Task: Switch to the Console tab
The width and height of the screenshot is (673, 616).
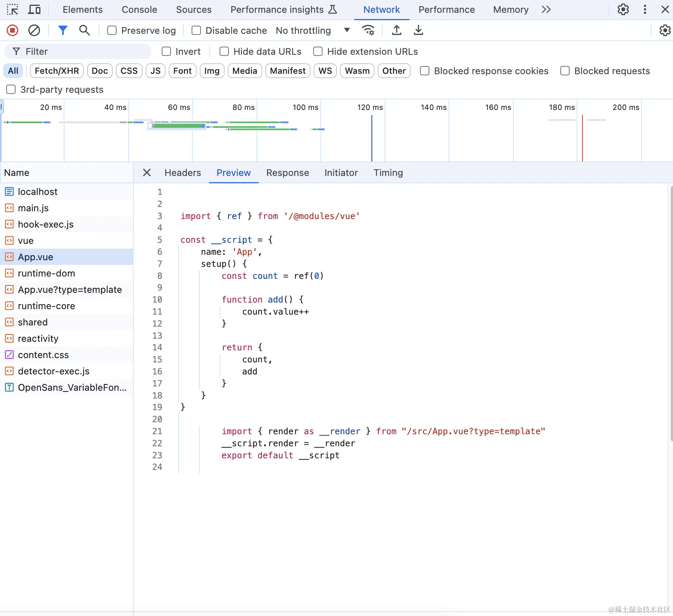Action: click(139, 10)
